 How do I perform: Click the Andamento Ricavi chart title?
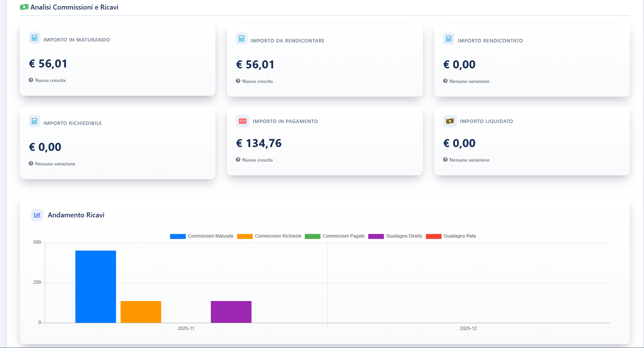[76, 215]
